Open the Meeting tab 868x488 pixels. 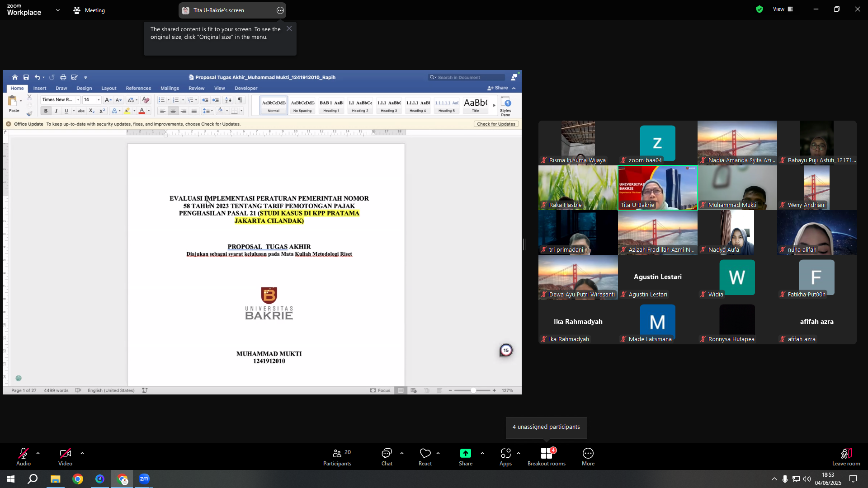(x=89, y=10)
